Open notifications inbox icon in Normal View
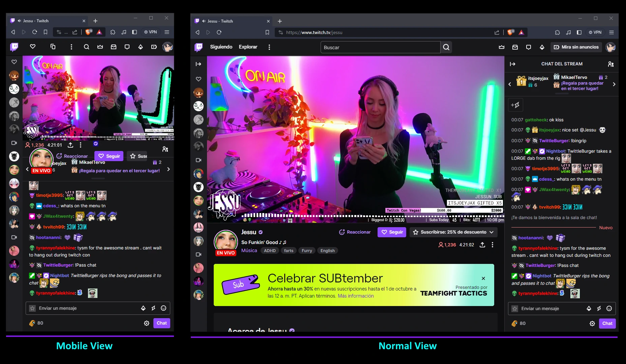This screenshot has width=626, height=364. click(x=515, y=47)
